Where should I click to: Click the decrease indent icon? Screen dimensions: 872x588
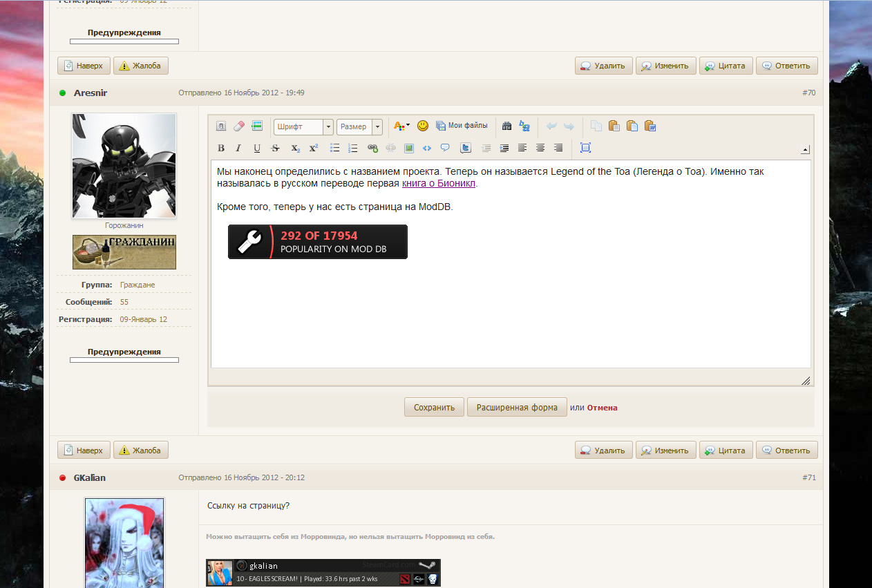486,148
